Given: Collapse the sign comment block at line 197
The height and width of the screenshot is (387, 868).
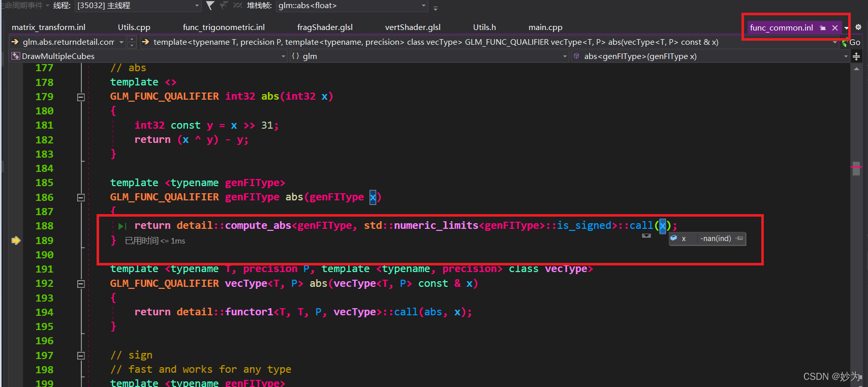Looking at the screenshot, I should click(81, 355).
